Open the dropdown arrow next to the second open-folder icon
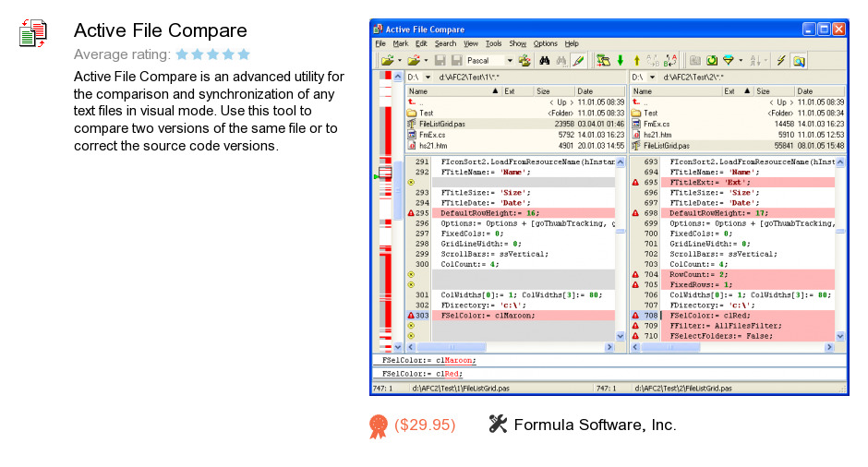The width and height of the screenshot is (868, 467). click(x=426, y=60)
